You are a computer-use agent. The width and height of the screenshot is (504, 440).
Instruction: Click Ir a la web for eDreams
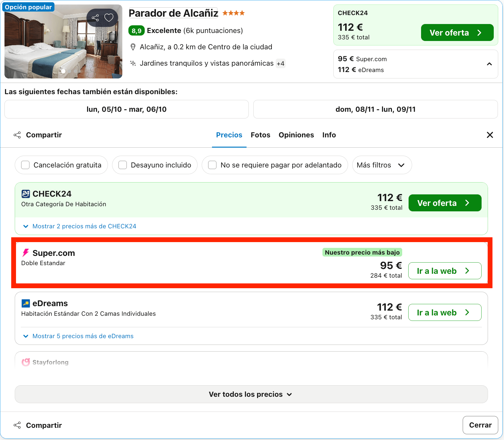[445, 313]
